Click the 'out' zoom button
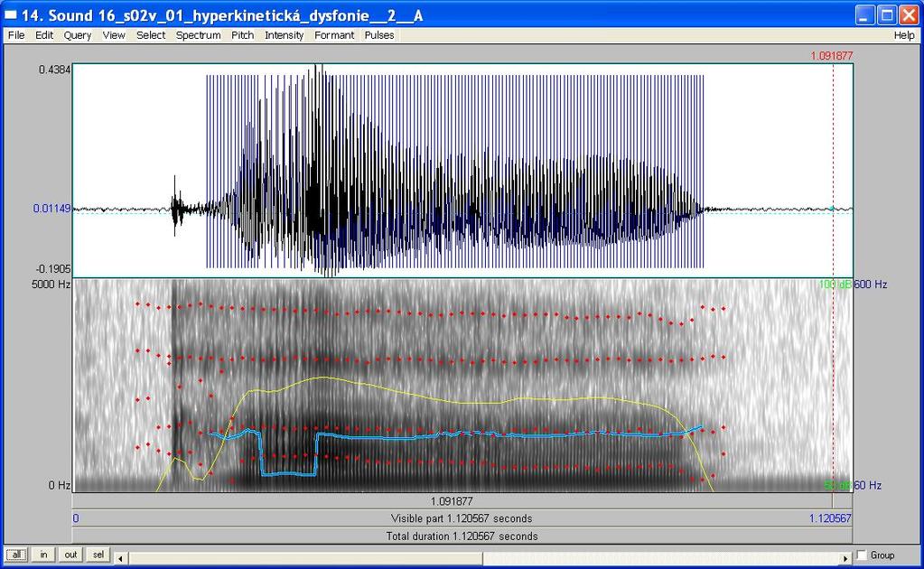Screen dimensions: 924x569 click(70, 555)
